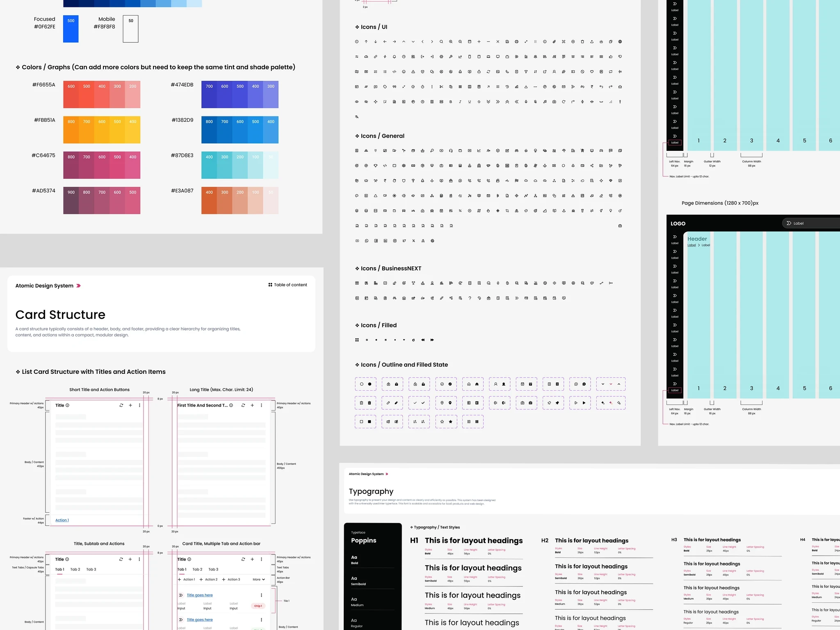Click the refresh icon in Short Title card

[x=121, y=405]
